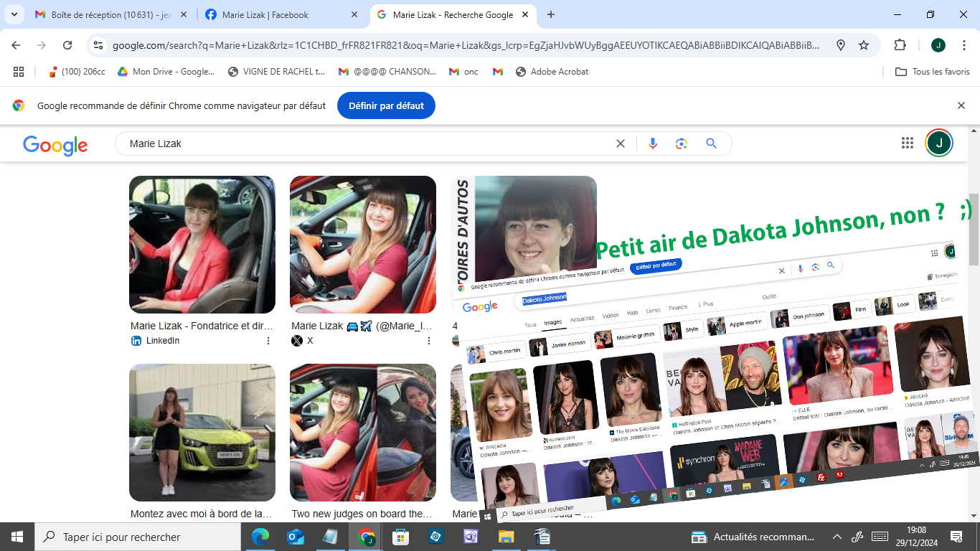Submit search with the magnifier icon

click(x=712, y=143)
